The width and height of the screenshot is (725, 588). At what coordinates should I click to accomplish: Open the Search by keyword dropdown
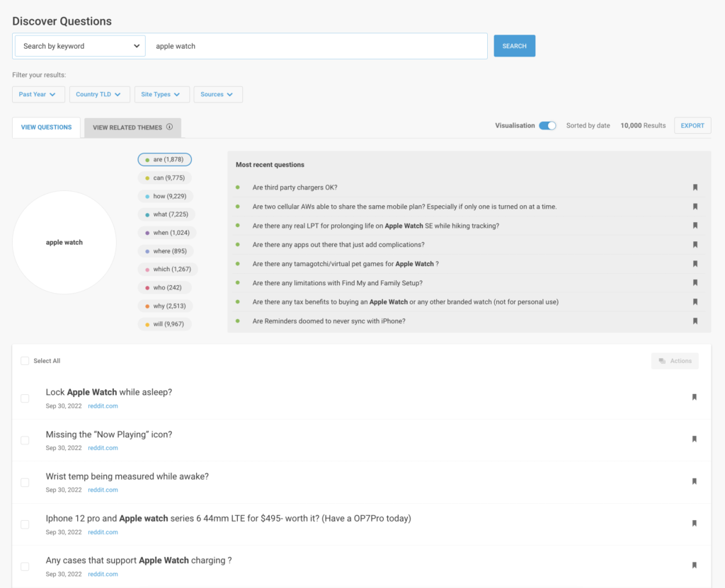80,46
